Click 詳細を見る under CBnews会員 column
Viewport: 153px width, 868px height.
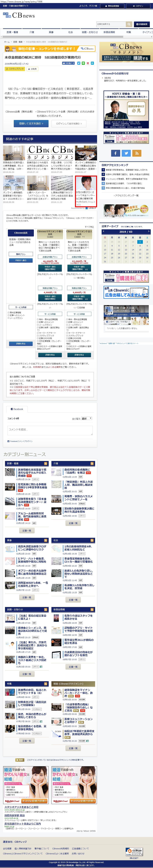click(21, 344)
